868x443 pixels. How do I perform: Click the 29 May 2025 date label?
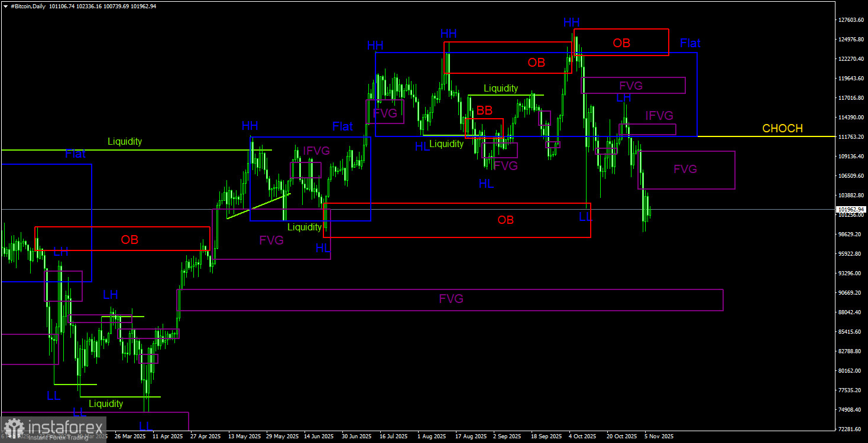281,437
